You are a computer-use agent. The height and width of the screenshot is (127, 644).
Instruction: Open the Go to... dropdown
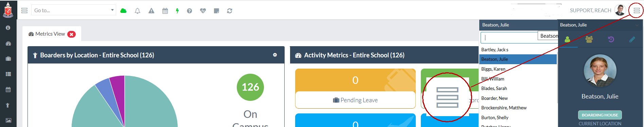pos(74,10)
